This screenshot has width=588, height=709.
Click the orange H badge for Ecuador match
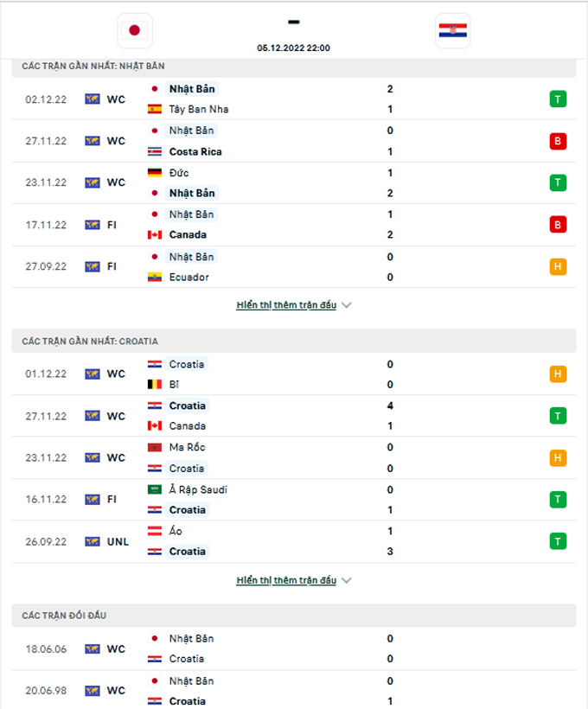click(558, 267)
